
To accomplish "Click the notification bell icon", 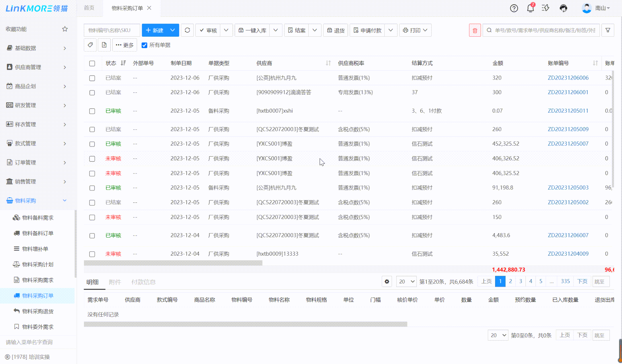I will coord(530,8).
